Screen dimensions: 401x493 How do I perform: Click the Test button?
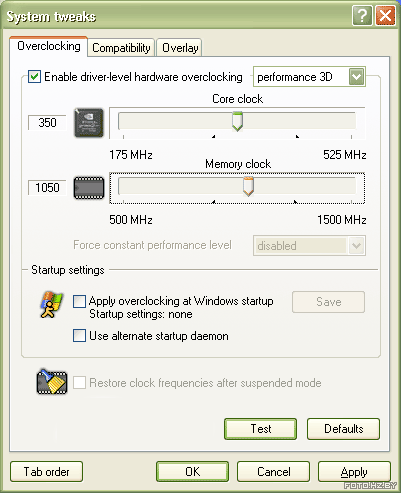pos(260,429)
